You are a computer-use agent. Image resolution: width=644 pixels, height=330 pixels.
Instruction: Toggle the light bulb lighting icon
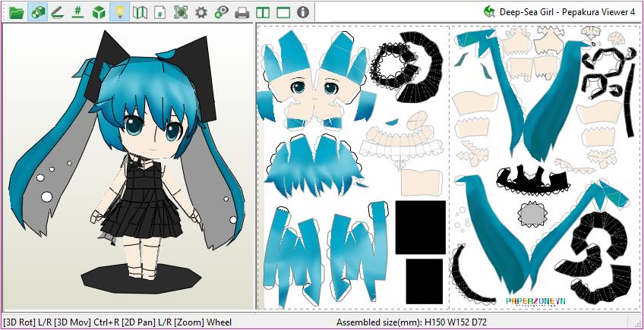pos(119,12)
